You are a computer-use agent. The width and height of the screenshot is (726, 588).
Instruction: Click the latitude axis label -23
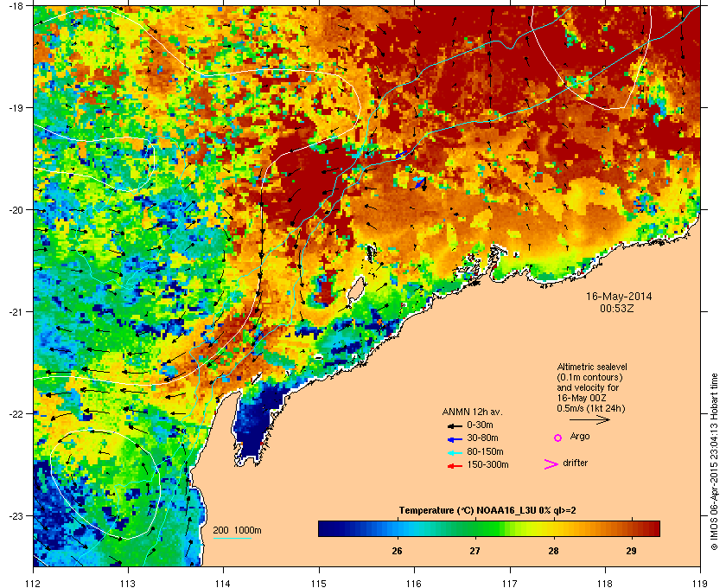(x=16, y=515)
